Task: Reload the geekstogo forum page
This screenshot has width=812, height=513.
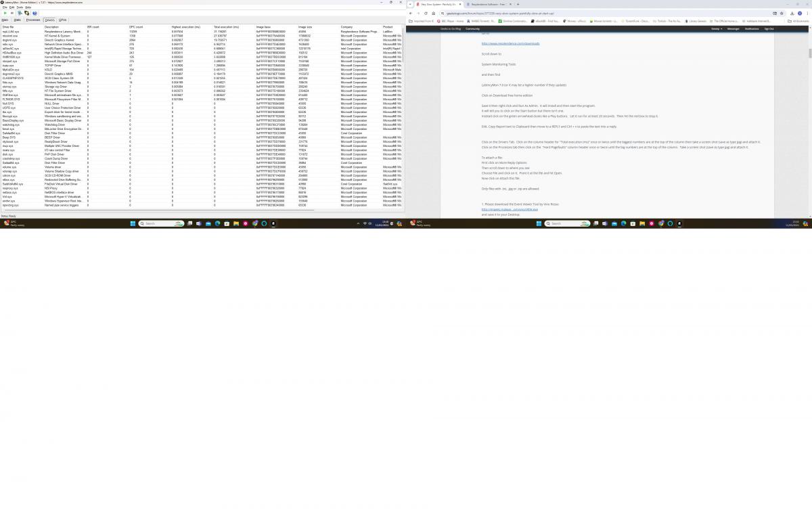Action: click(426, 13)
